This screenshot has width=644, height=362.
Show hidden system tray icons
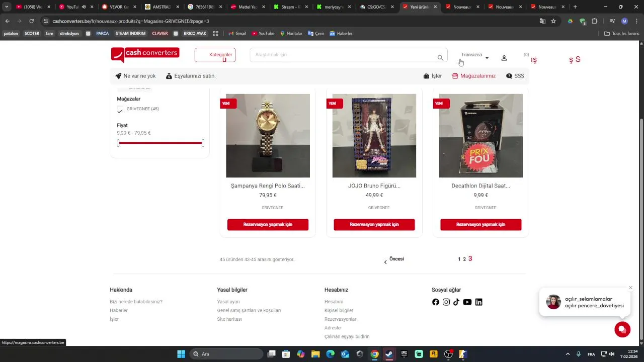pos(568,354)
